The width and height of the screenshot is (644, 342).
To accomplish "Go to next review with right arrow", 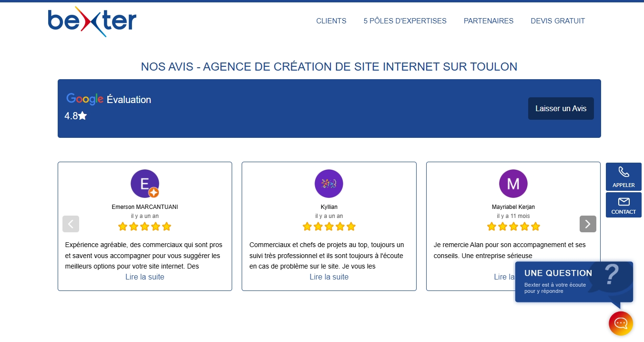I will [588, 224].
